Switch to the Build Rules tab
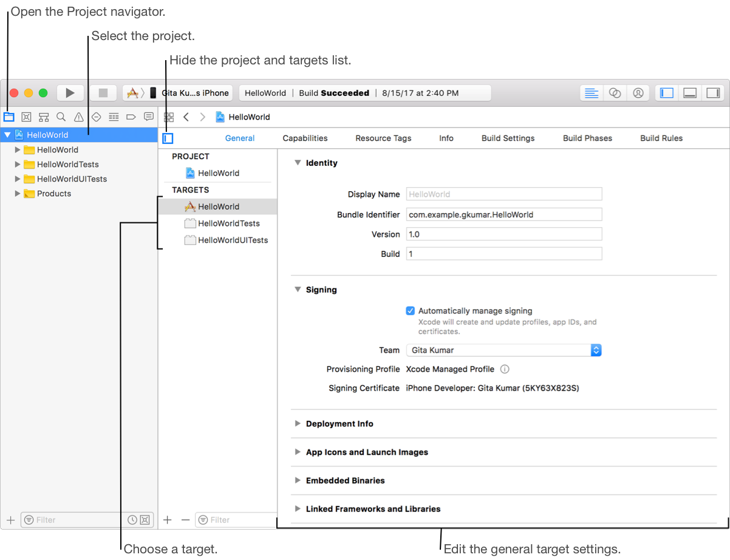 661,138
